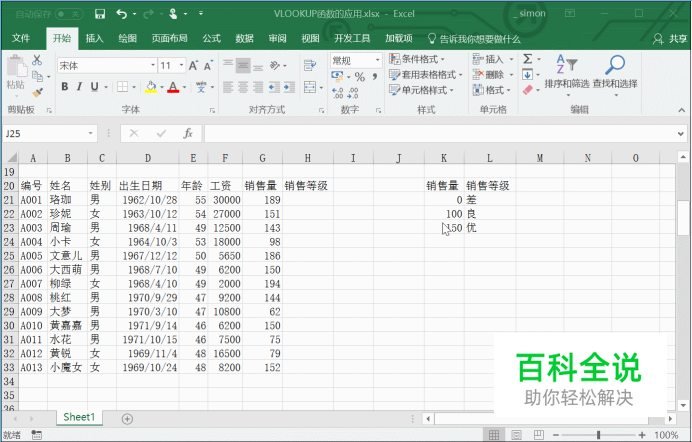Image resolution: width=692 pixels, height=442 pixels.
Task: Apply underline formatting
Action: tap(94, 87)
